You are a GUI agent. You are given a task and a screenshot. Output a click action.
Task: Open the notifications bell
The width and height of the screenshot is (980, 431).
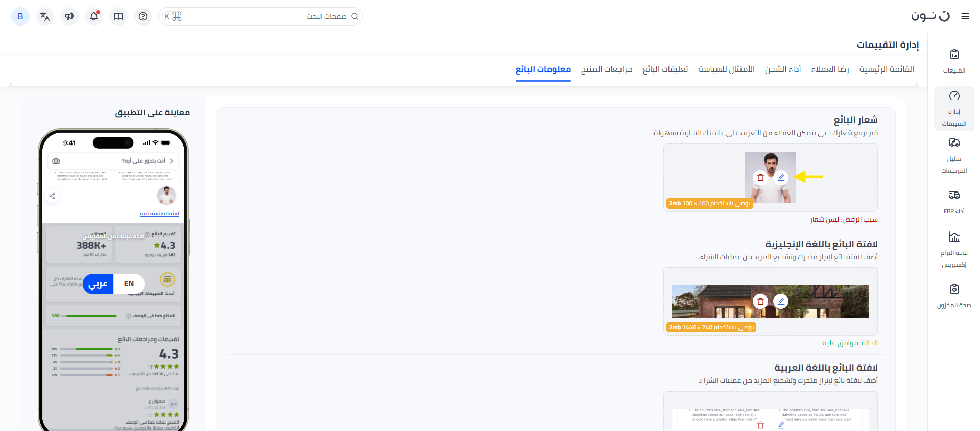coord(94,16)
